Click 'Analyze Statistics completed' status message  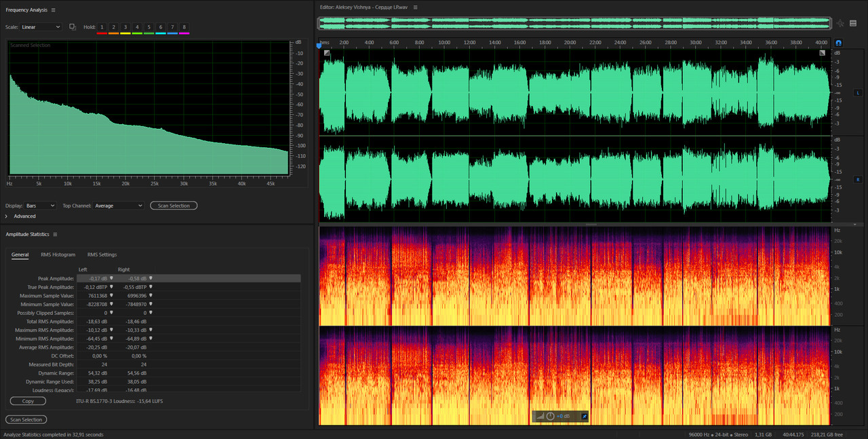(54, 434)
